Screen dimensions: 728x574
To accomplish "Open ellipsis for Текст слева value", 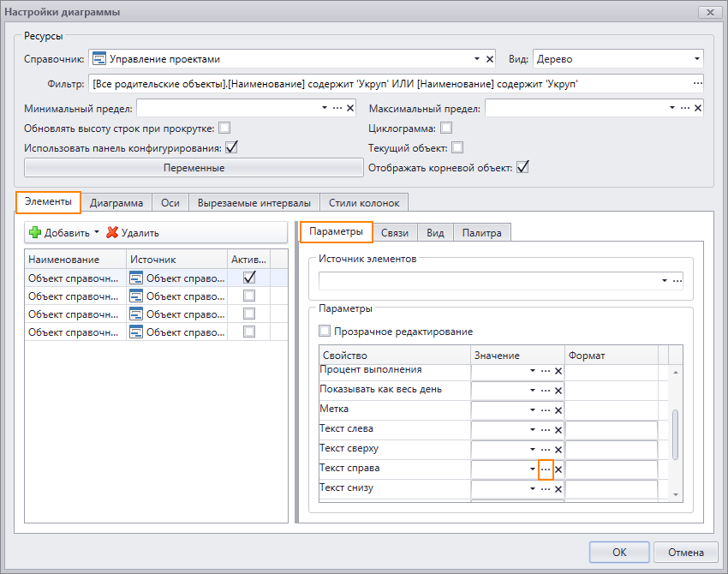I will [x=546, y=430].
